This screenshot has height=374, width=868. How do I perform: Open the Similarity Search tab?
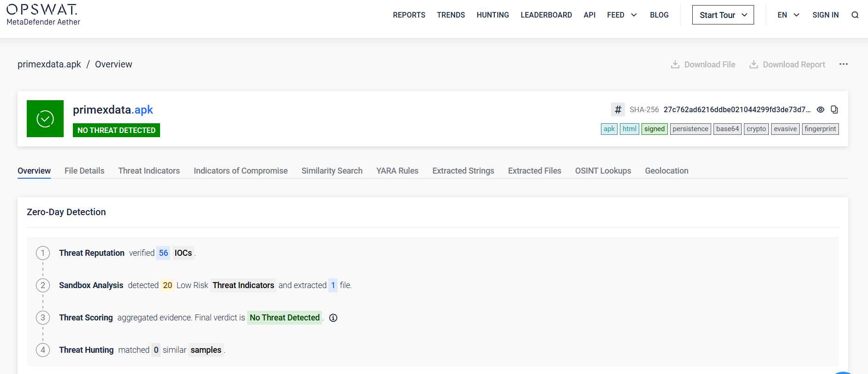pyautogui.click(x=332, y=171)
